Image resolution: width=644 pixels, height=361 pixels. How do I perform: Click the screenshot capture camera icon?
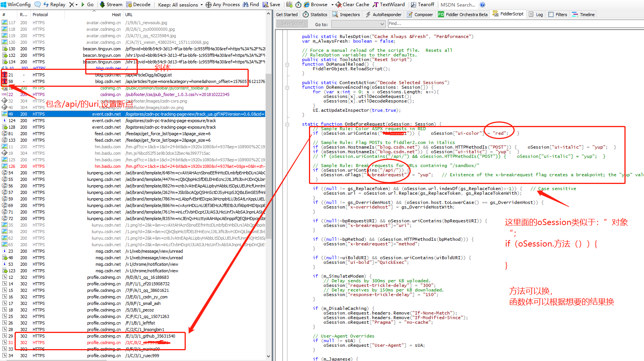click(289, 5)
